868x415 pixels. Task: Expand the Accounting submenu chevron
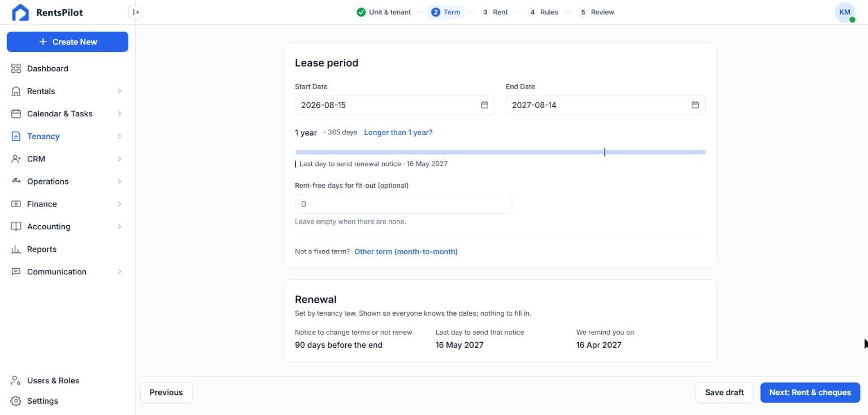coord(119,226)
